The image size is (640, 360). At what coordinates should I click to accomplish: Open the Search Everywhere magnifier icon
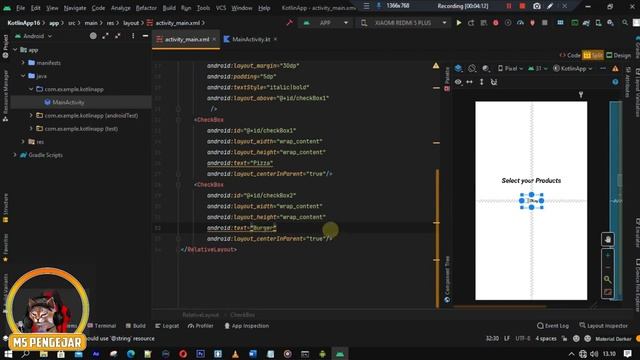[625, 23]
